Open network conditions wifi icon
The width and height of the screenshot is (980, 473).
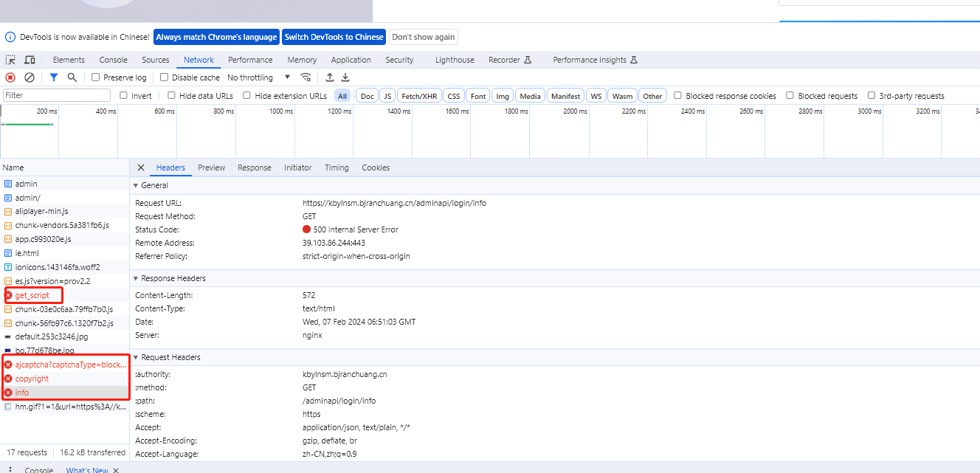[306, 77]
